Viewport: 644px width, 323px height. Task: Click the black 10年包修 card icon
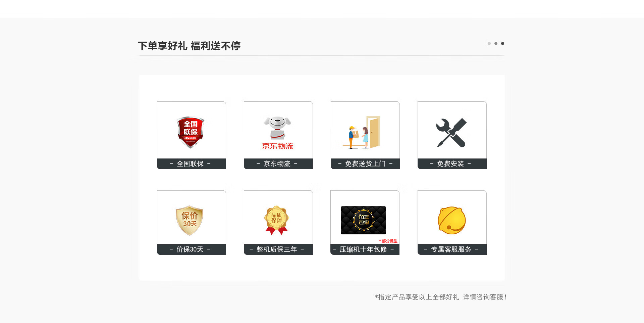coord(363,220)
